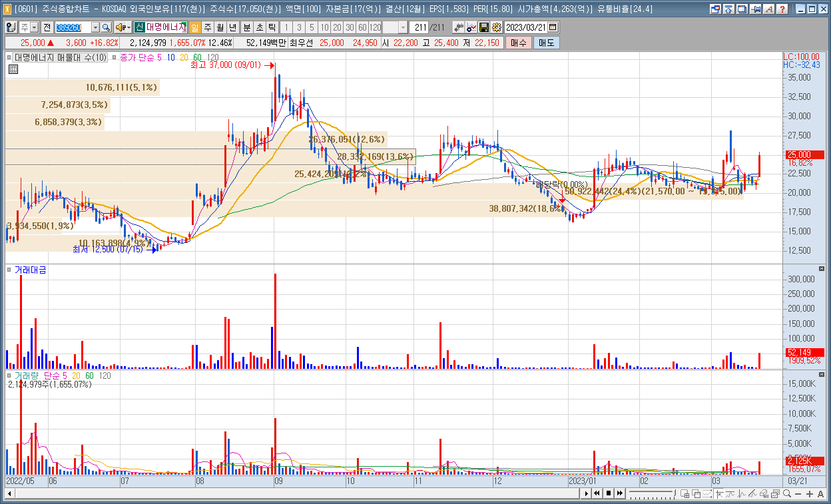Click the 매수 buy button

(x=517, y=43)
